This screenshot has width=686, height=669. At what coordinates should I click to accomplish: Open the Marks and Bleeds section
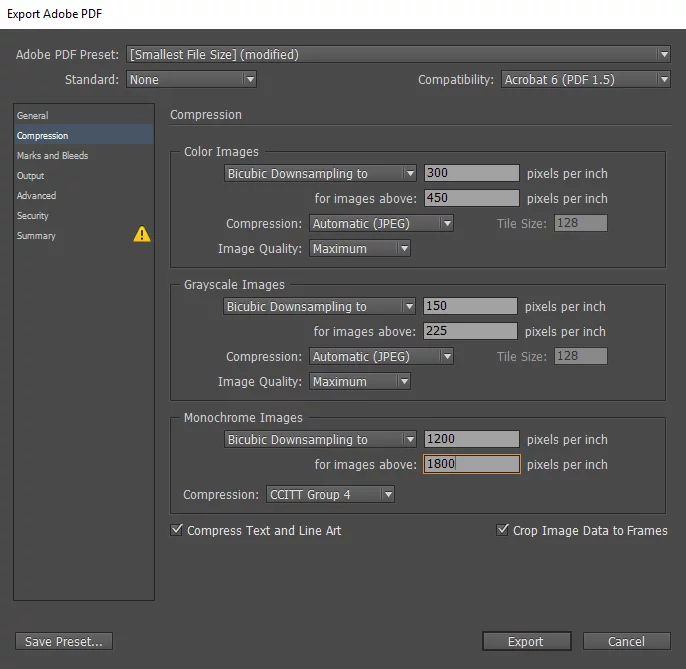tap(84, 155)
